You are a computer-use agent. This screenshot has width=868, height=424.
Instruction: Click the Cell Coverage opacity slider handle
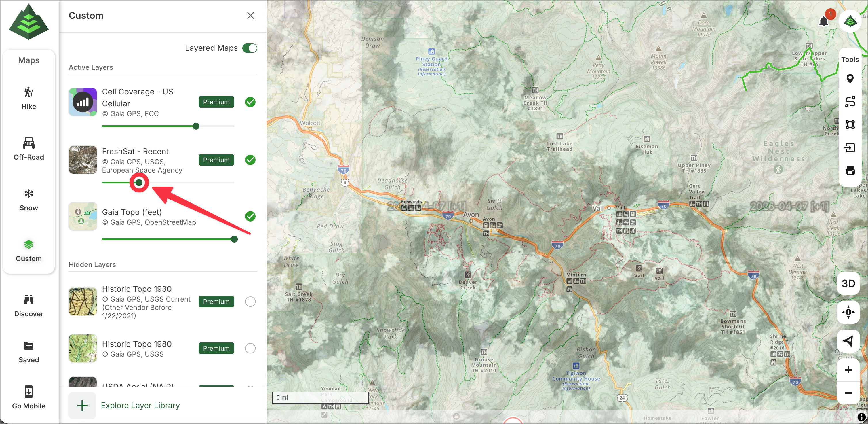(x=196, y=126)
